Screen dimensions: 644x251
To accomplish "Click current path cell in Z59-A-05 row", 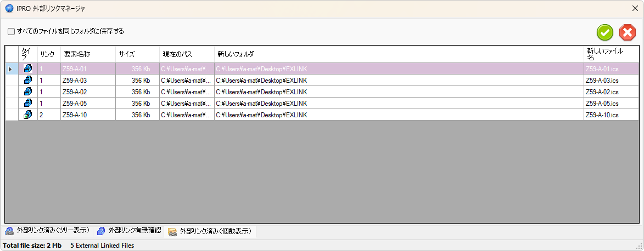I will point(187,104).
